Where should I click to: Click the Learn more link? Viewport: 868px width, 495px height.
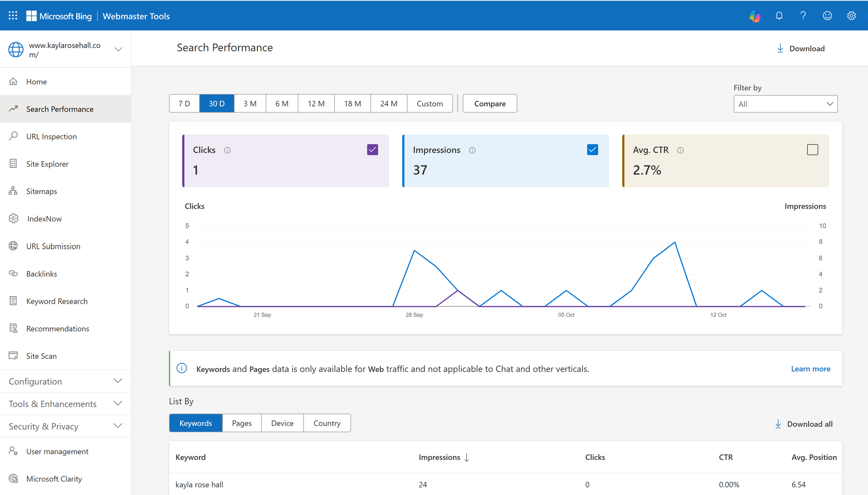pyautogui.click(x=810, y=369)
